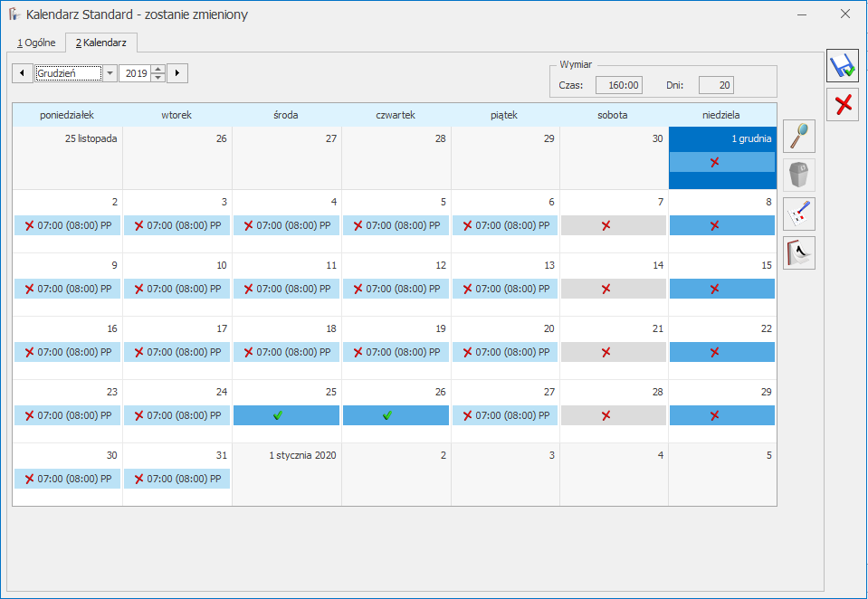Switch to the 1 Ogólne tab

pos(36,43)
